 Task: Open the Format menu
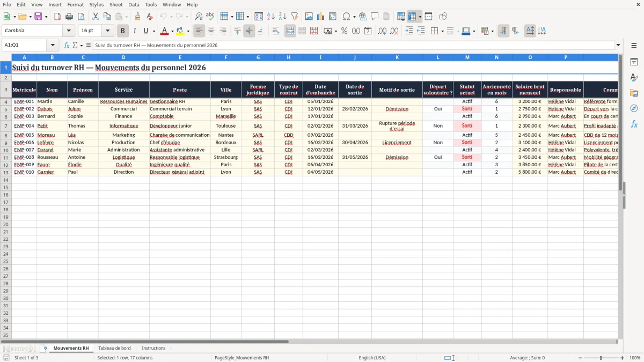(75, 4)
